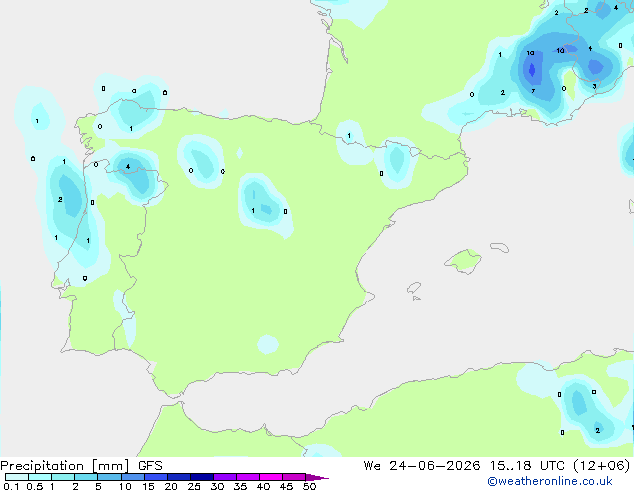This screenshot has height=490, width=634.
Task: Click the legend tick label "25"
Action: [x=194, y=486]
